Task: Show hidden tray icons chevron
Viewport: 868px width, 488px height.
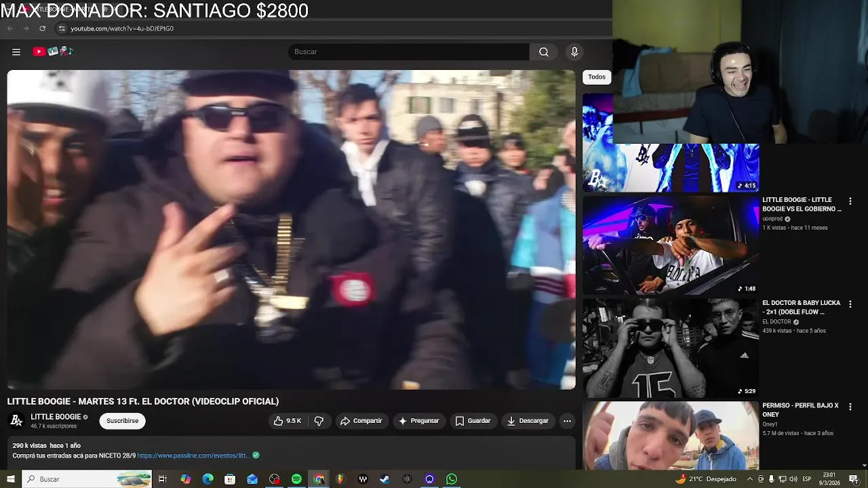Action: pyautogui.click(x=749, y=479)
